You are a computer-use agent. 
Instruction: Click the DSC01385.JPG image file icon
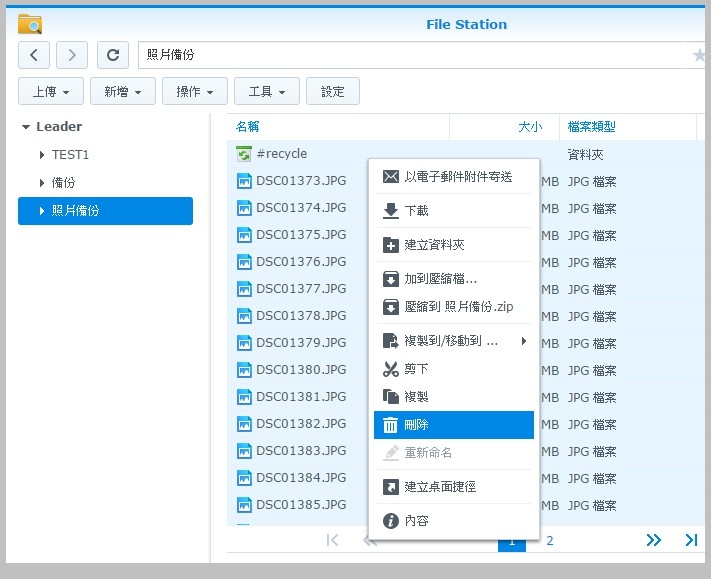coord(244,505)
